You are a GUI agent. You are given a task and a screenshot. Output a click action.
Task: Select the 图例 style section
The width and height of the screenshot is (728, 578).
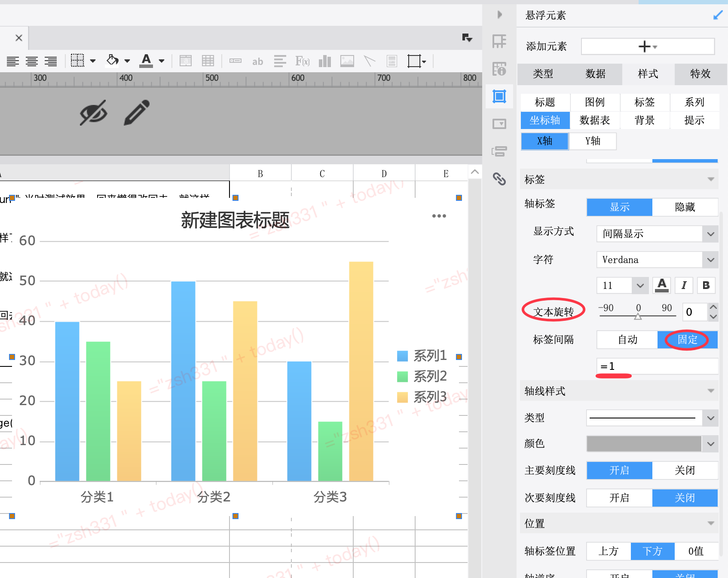595,102
